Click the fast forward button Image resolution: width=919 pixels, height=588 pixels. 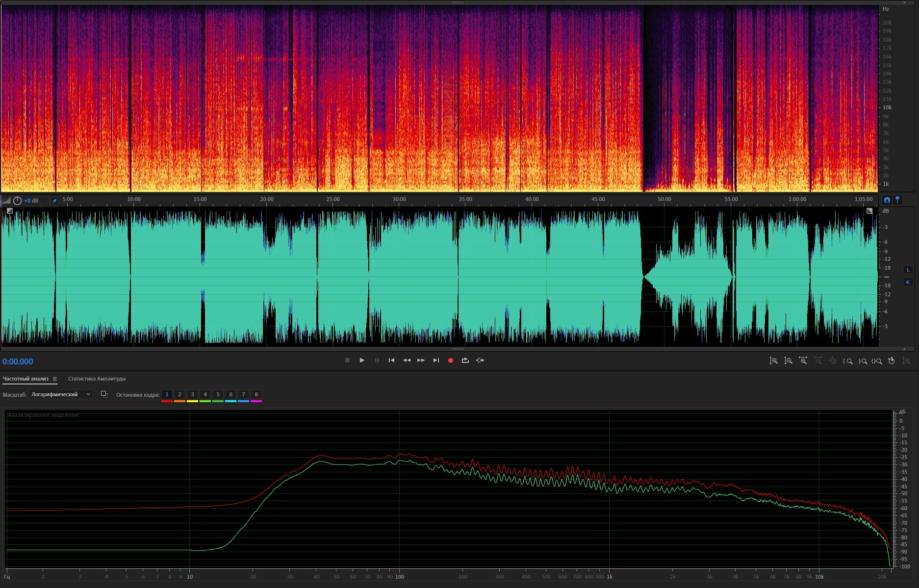[x=421, y=360]
